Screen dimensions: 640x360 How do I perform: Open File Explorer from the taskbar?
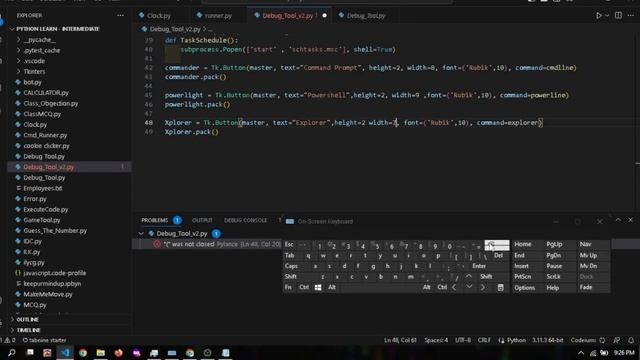(101, 353)
